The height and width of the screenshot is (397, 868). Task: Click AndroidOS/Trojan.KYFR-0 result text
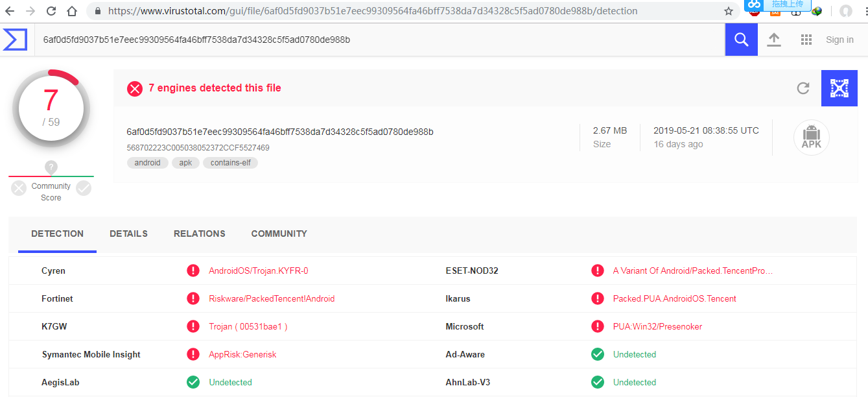point(259,271)
